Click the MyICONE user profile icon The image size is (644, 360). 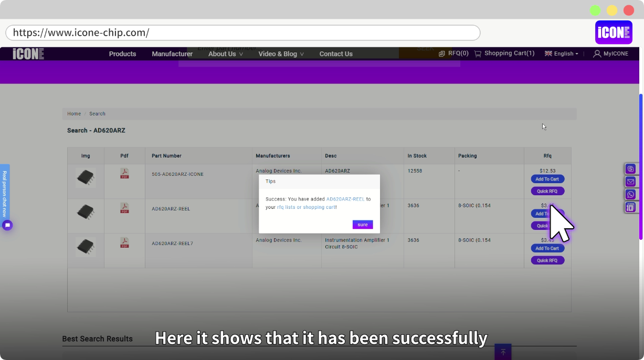(597, 54)
